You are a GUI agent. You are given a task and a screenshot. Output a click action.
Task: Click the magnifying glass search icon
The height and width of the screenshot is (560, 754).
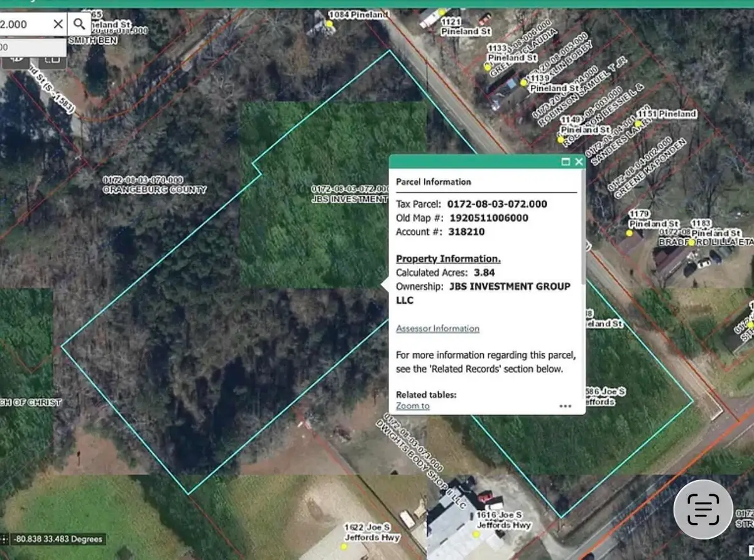coord(79,24)
